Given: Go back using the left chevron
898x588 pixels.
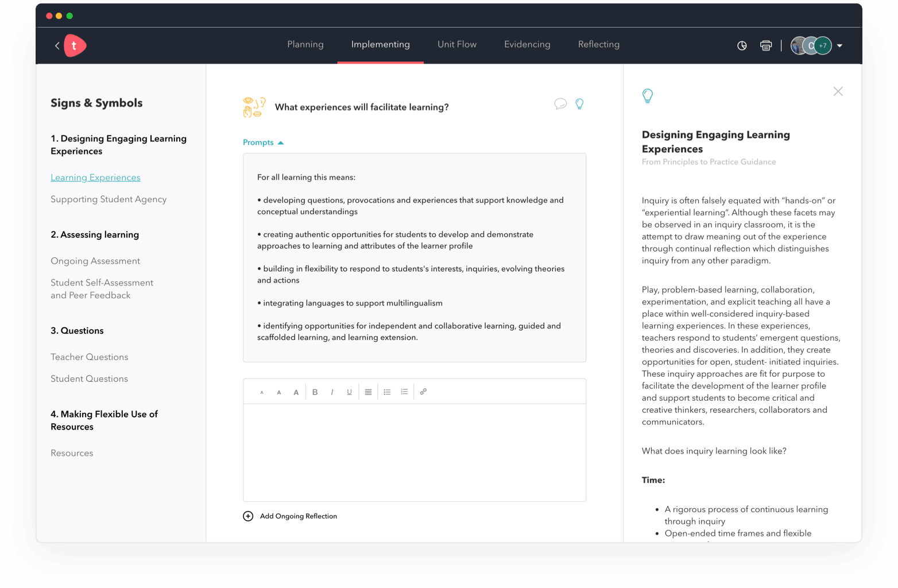Looking at the screenshot, I should [x=57, y=46].
